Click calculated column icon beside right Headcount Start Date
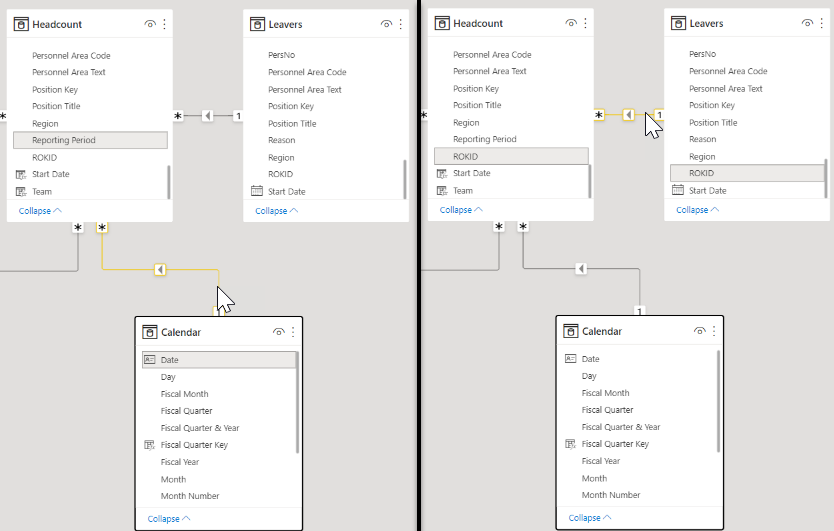Screen dimensions: 834x531 442,173
